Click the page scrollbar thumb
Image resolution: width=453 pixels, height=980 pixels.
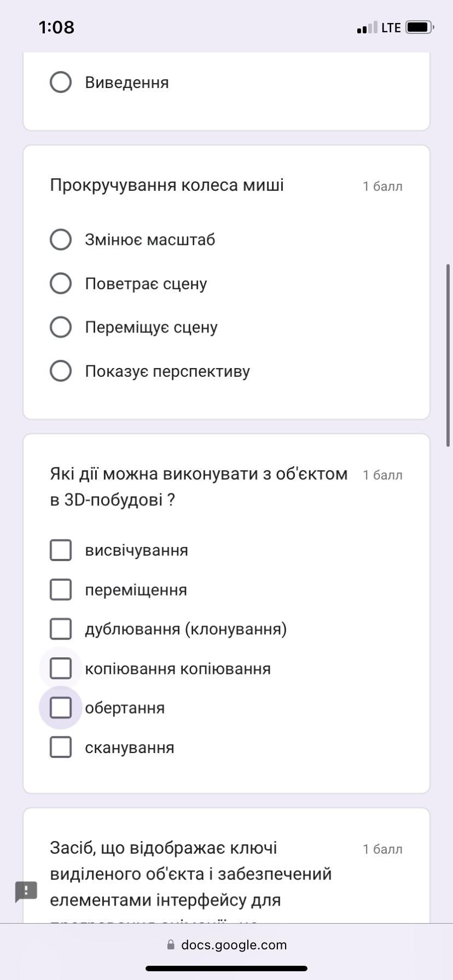tap(449, 348)
